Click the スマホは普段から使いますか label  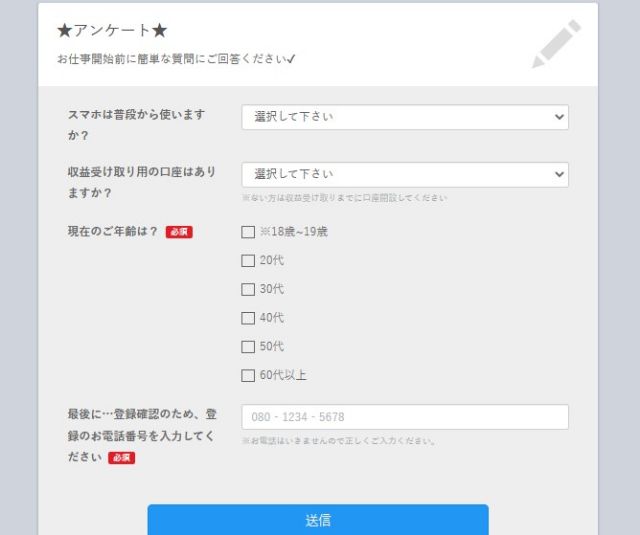(x=136, y=124)
